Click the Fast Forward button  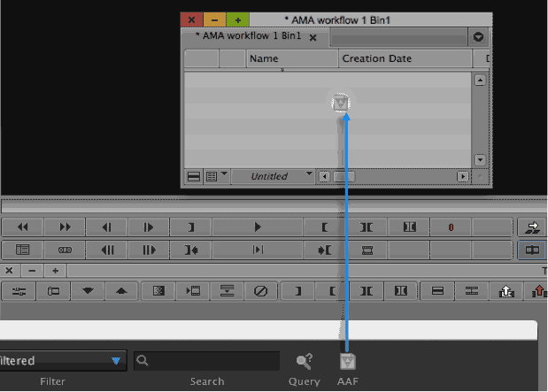(65, 227)
